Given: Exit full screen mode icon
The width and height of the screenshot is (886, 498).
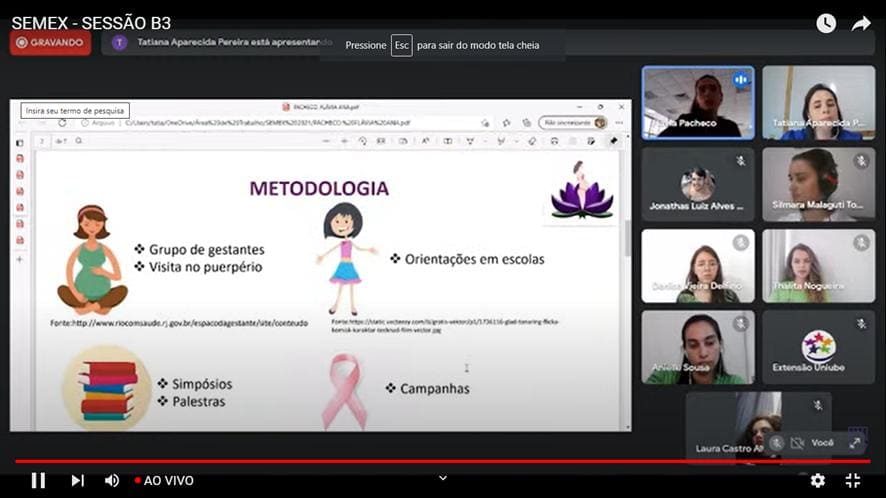Looking at the screenshot, I should click(x=853, y=480).
